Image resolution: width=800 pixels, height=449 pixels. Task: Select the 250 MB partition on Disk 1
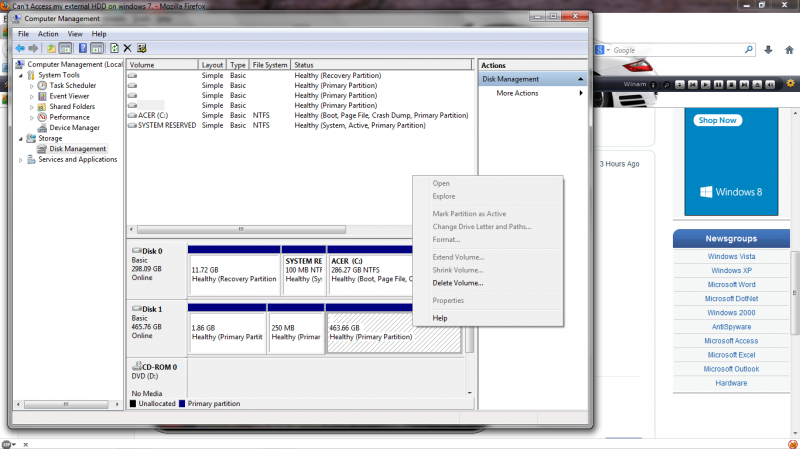click(296, 333)
